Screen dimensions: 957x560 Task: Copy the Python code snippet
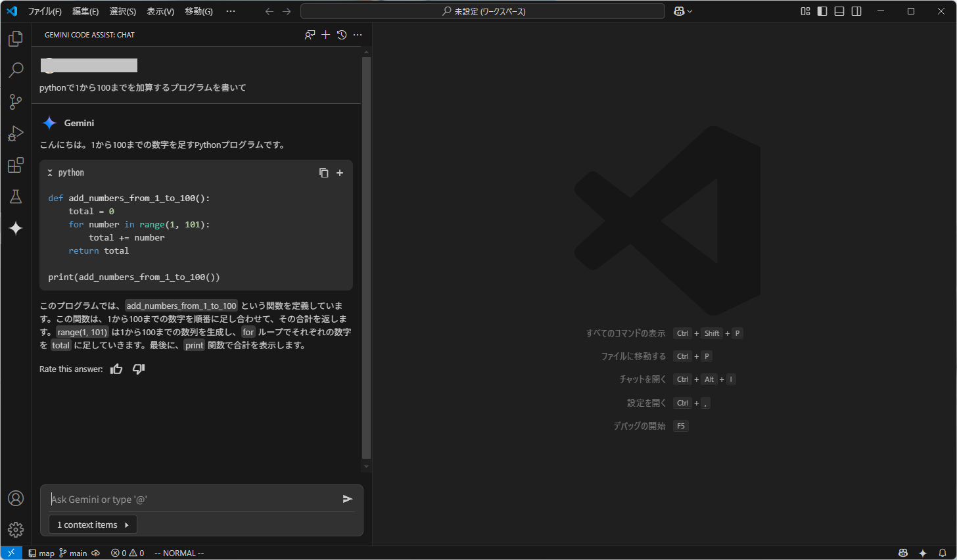tap(323, 172)
